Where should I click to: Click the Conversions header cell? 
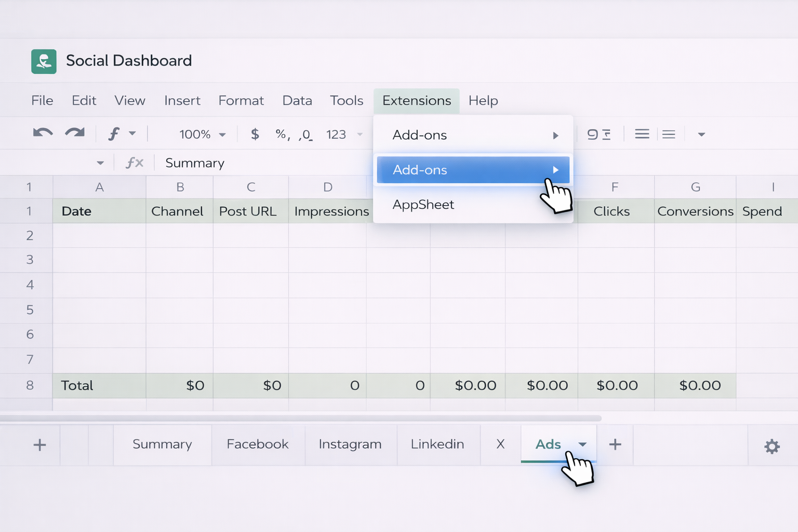pos(696,211)
